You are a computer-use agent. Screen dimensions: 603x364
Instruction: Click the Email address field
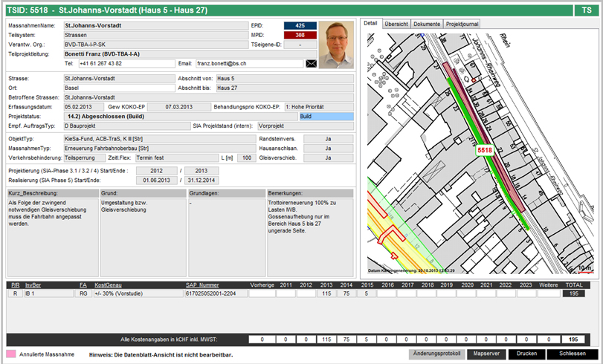249,64
